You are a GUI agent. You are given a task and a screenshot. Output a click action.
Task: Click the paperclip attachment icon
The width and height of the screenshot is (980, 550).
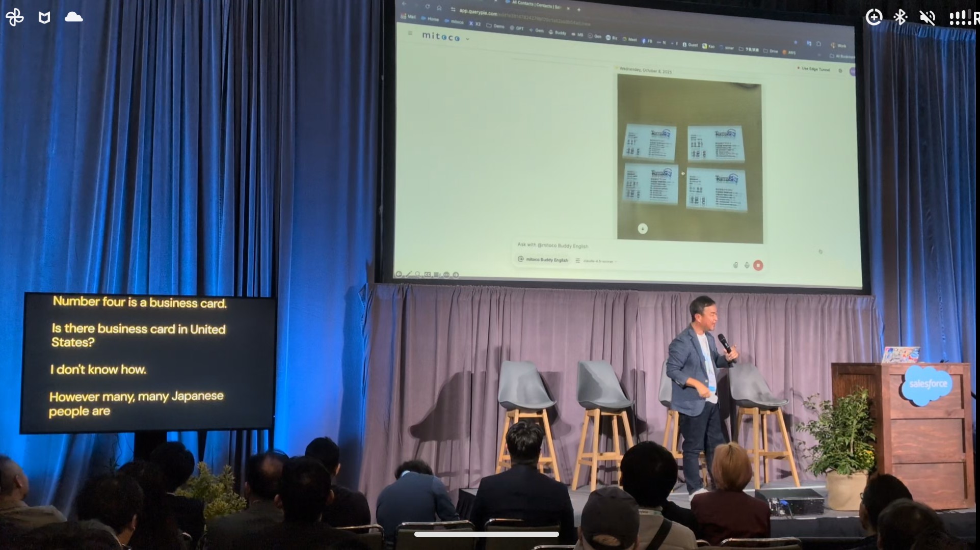pos(735,265)
